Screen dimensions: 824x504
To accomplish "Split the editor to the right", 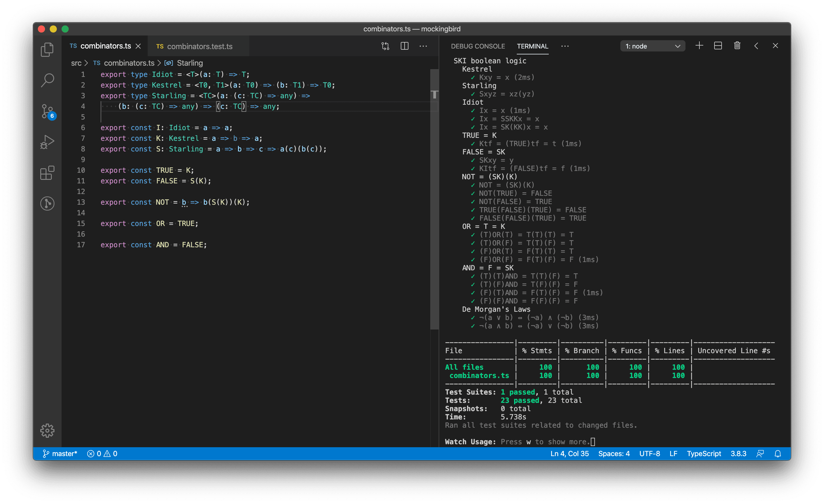I will (404, 46).
